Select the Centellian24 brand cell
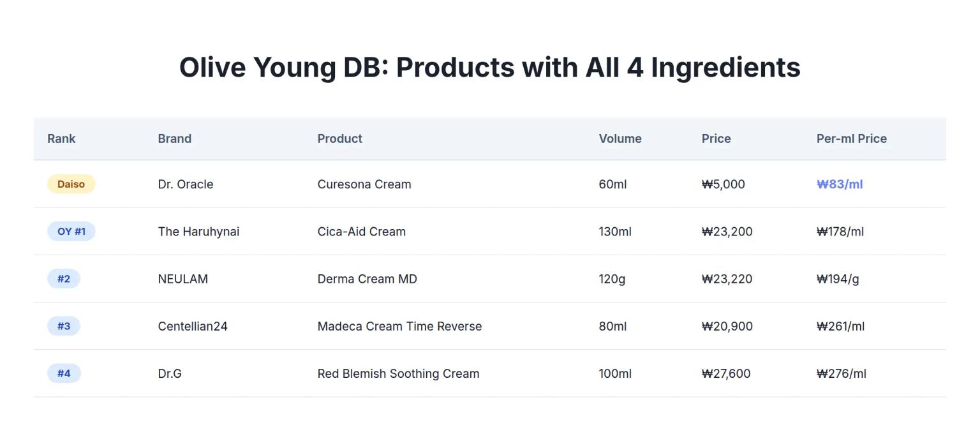Viewport: 980px width, 448px height. (192, 326)
